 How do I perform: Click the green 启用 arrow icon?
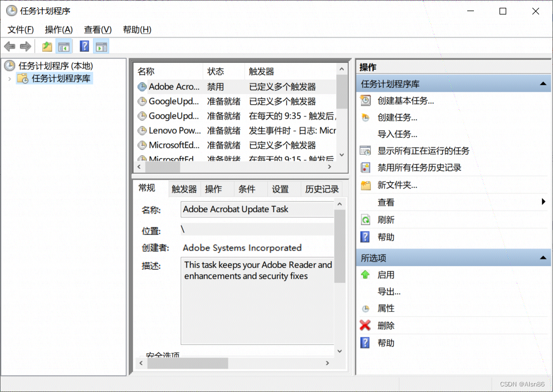tap(365, 275)
